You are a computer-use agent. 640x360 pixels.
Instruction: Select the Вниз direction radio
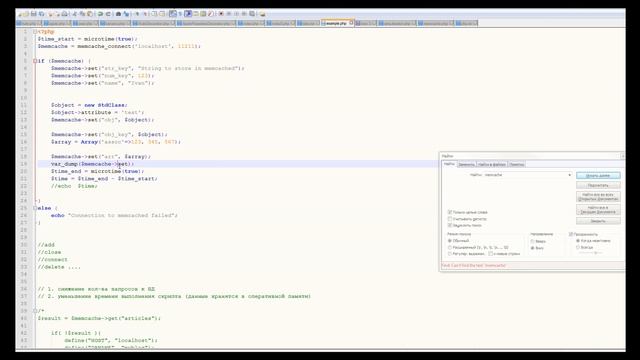[533, 248]
